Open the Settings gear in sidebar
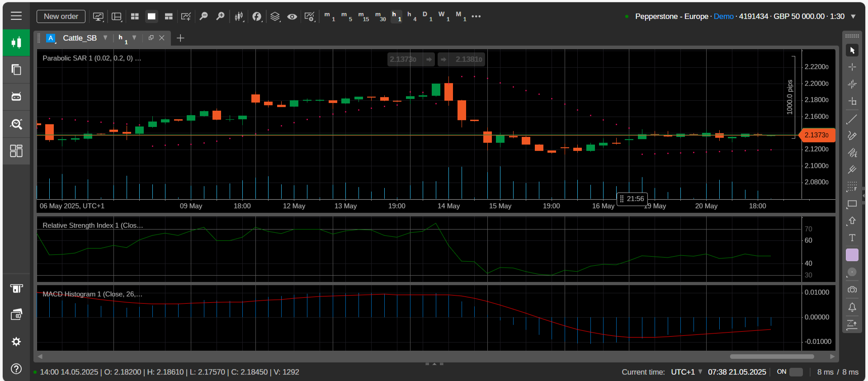 [16, 342]
